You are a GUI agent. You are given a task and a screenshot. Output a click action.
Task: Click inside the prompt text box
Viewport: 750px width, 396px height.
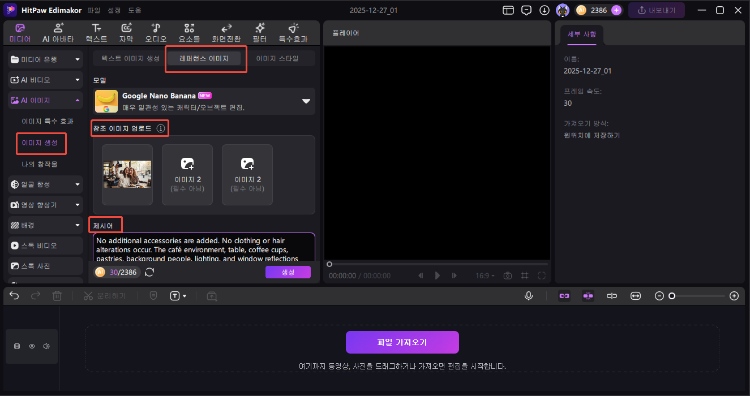(204, 247)
